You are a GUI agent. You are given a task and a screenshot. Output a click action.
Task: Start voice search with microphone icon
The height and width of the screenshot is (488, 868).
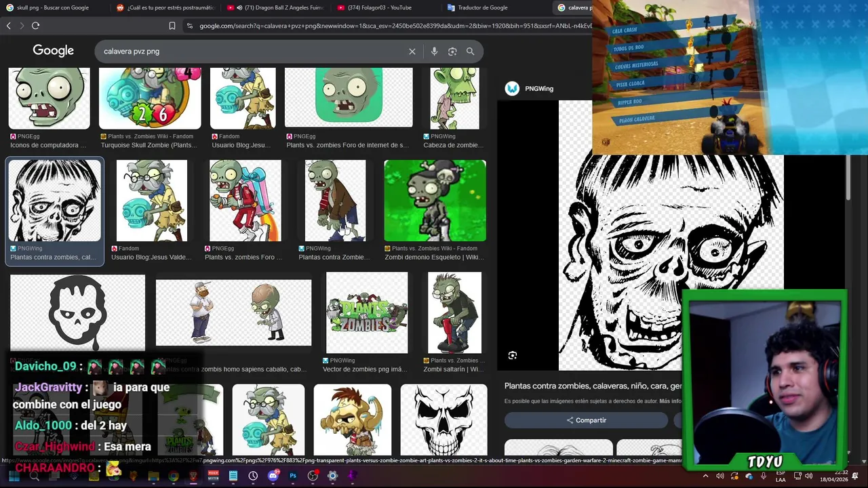(x=434, y=52)
